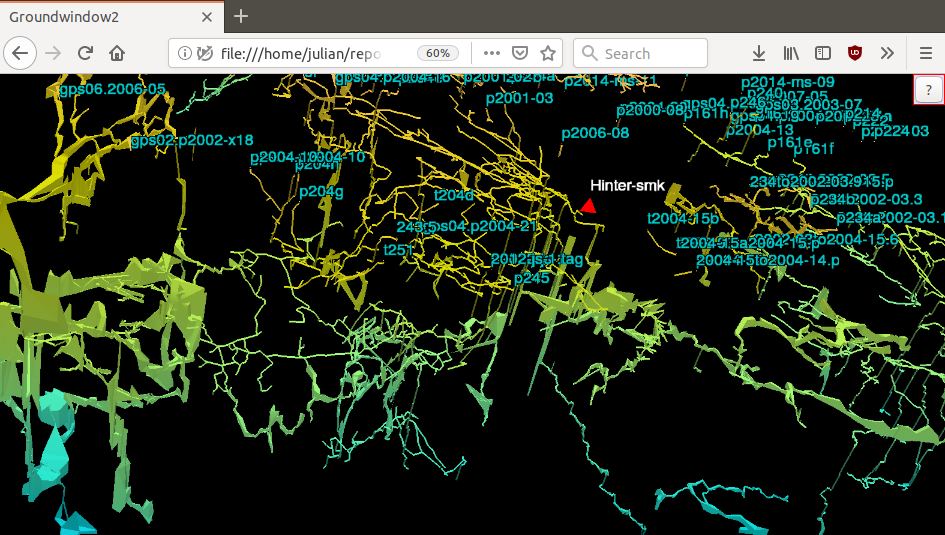Click the Hinter-smk label

tap(627, 186)
